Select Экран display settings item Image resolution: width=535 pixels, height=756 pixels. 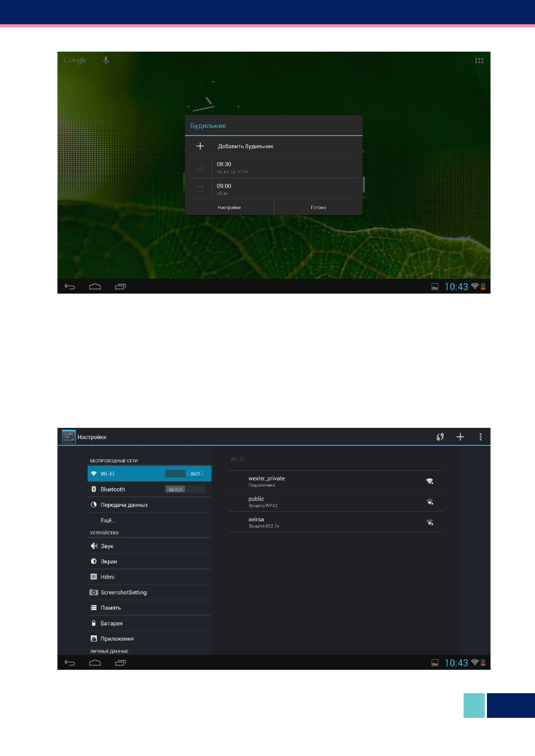pyautogui.click(x=109, y=562)
